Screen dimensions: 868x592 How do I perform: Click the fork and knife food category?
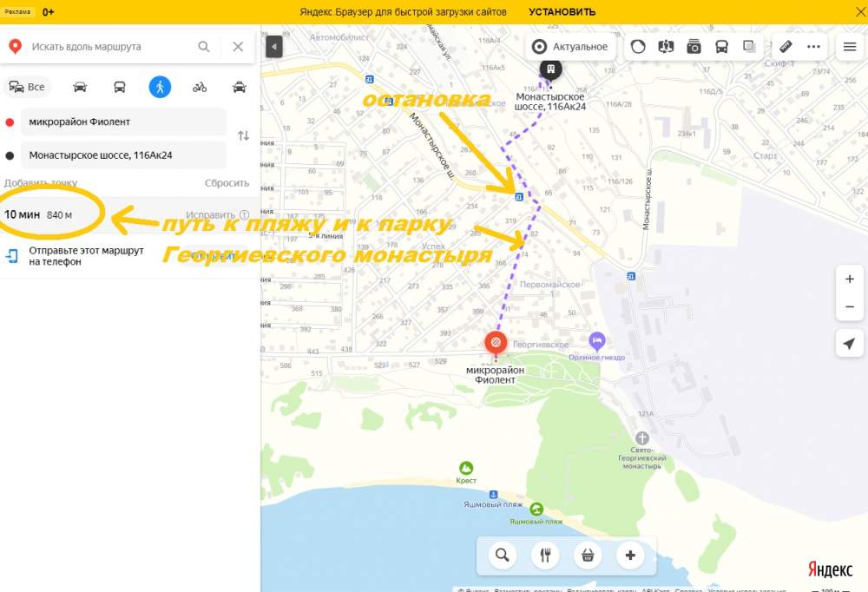(545, 555)
